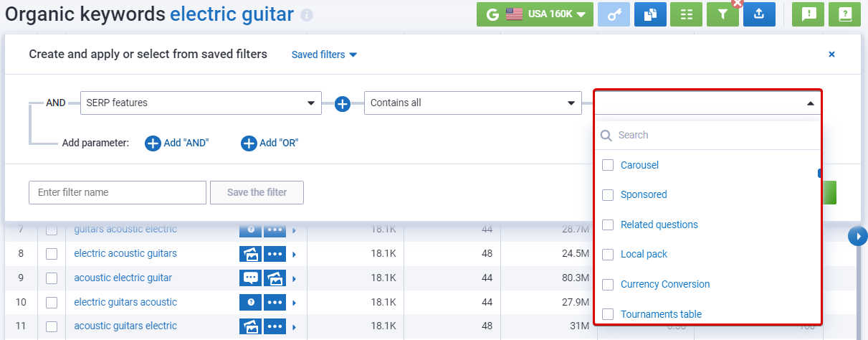This screenshot has width=868, height=340.
Task: Expand the 'Contains all' condition dropdown
Action: [x=472, y=103]
